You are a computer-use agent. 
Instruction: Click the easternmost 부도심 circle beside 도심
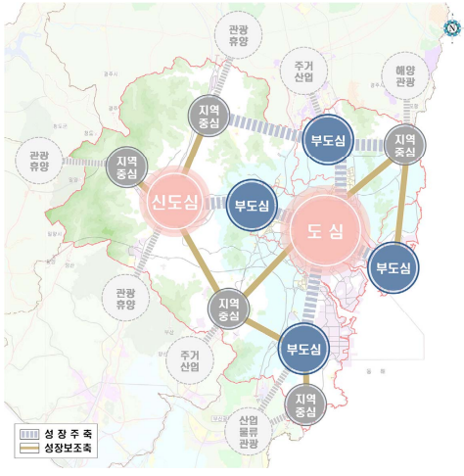(x=394, y=267)
